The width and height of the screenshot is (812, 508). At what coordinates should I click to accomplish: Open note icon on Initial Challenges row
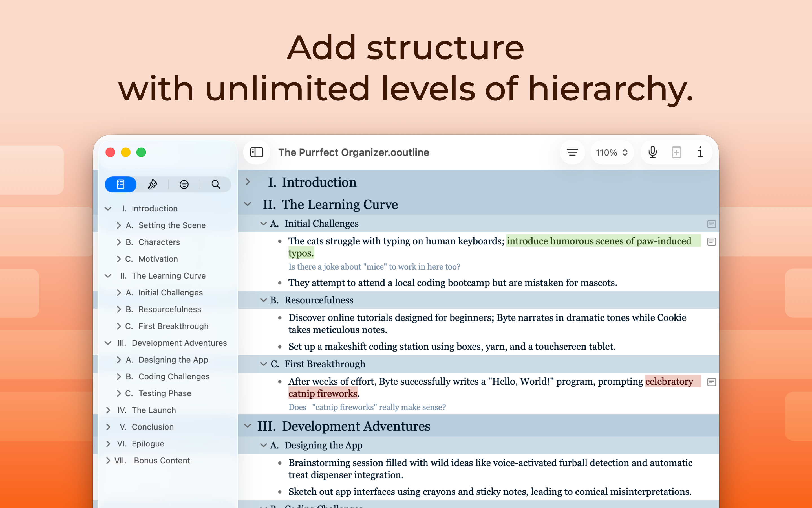pos(711,224)
